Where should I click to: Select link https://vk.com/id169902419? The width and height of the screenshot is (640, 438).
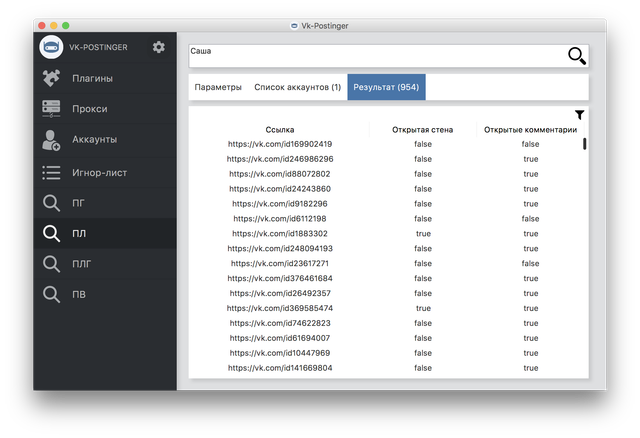(x=280, y=144)
